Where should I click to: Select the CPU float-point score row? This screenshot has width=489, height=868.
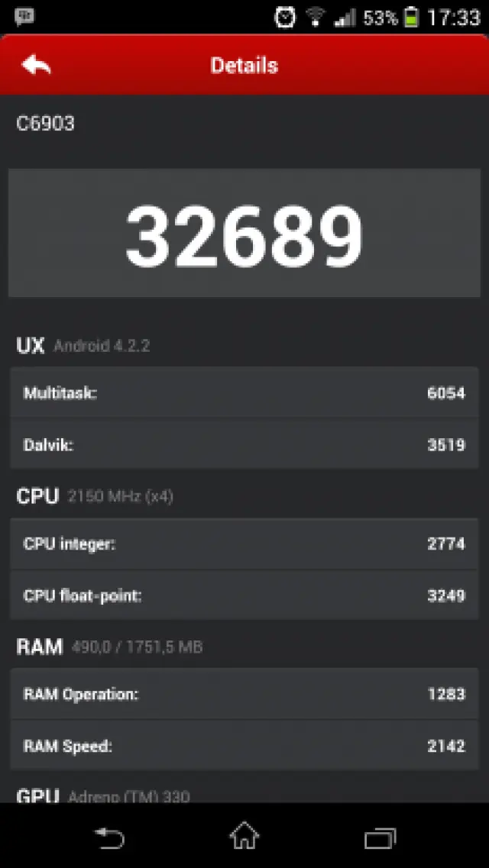(x=244, y=595)
